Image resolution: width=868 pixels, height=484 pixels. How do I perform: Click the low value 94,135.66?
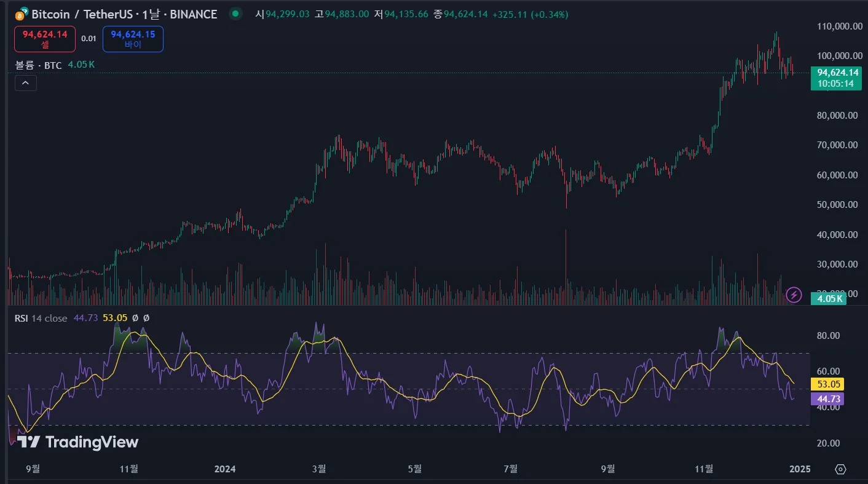point(406,14)
